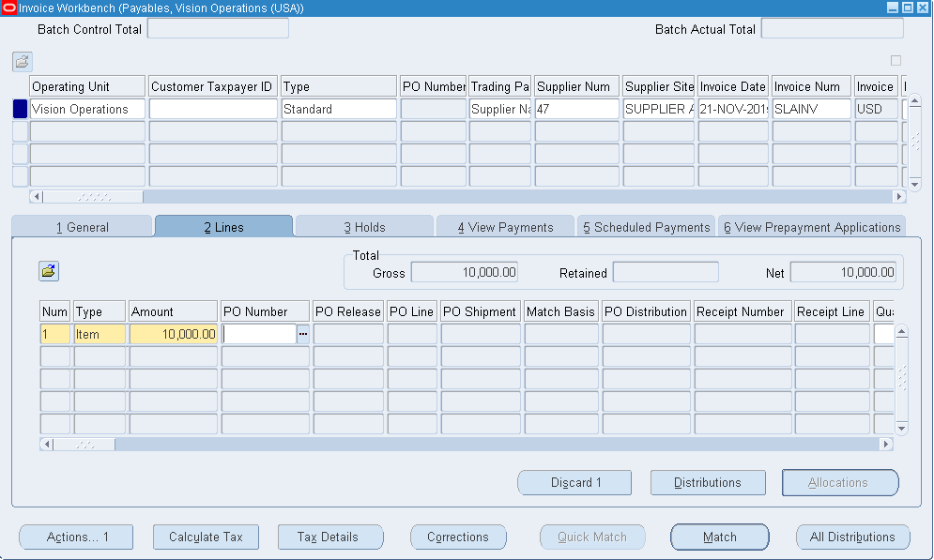Screen dimensions: 934x560
Task: Open PO Number list of values ellipsis
Action: [303, 334]
